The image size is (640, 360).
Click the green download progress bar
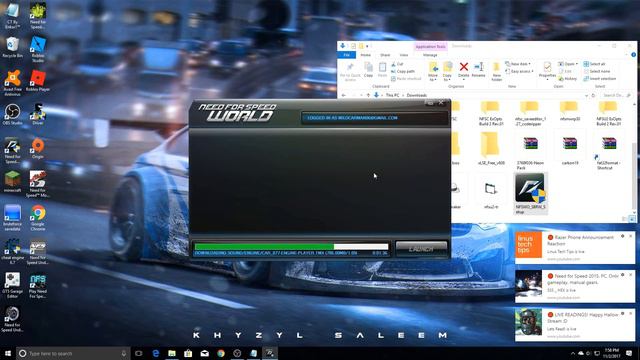tap(291, 247)
